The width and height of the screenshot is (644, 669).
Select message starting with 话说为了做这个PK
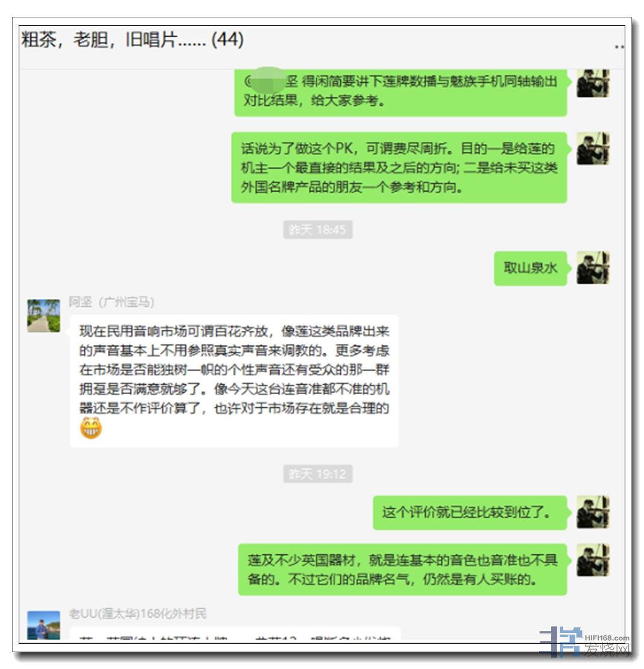(399, 168)
